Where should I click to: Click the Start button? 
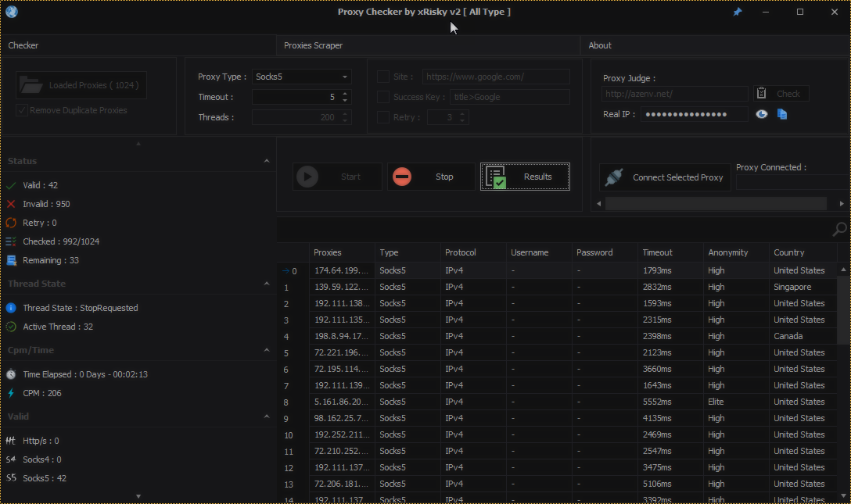click(x=337, y=177)
